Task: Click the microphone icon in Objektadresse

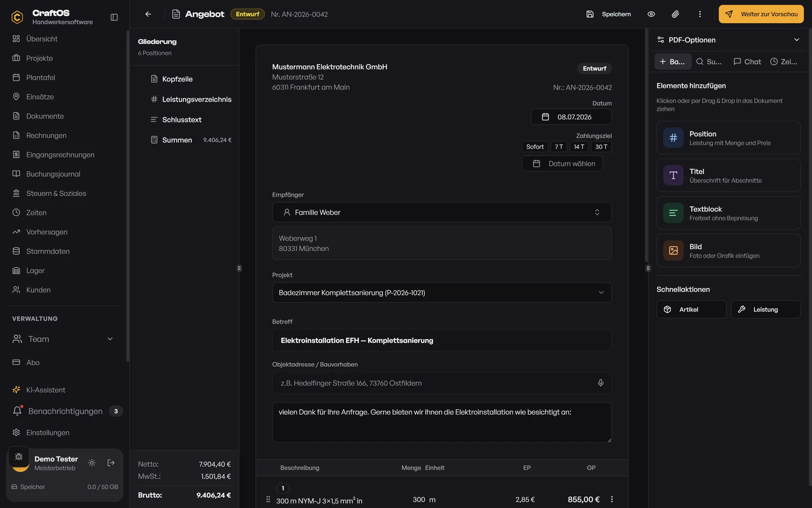Action: pos(601,383)
